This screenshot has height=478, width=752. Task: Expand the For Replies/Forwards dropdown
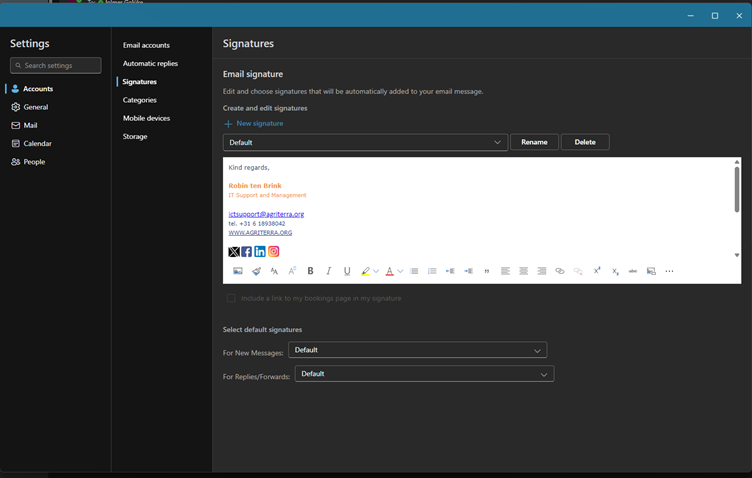pos(424,373)
